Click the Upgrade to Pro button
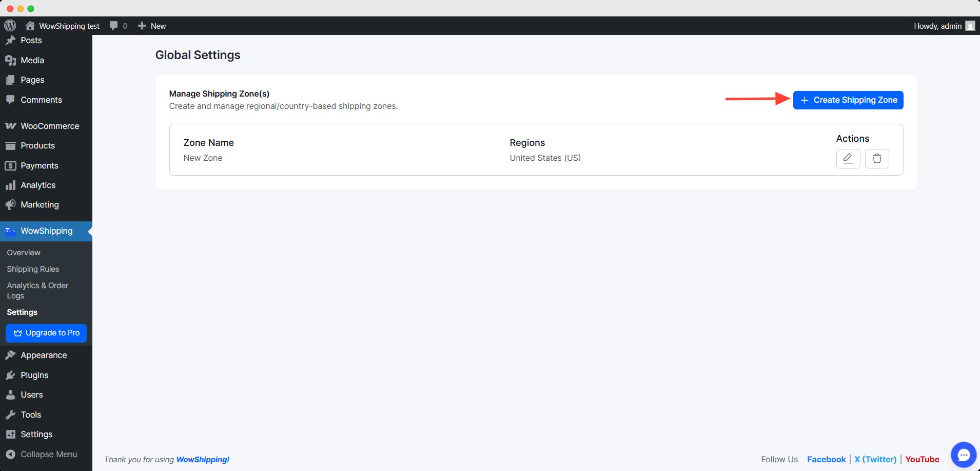Viewport: 980px width, 471px height. coord(46,333)
